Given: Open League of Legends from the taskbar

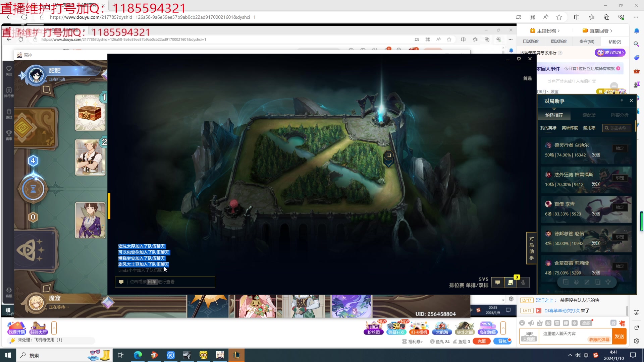Looking at the screenshot, I should point(236,355).
